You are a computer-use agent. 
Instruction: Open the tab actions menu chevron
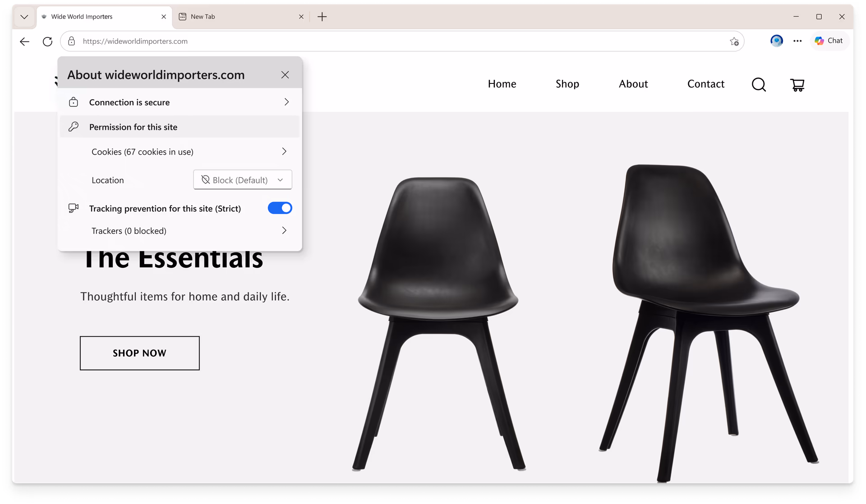24,17
